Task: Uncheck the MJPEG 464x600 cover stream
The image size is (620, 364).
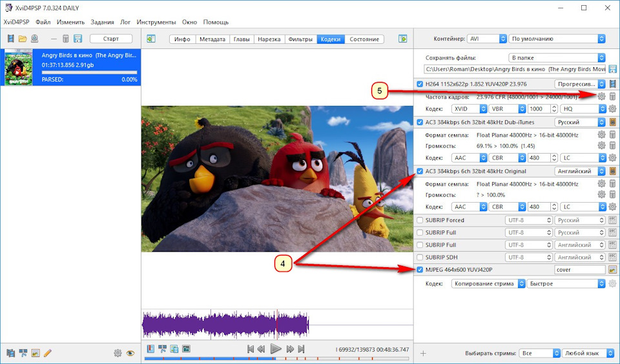Action: point(420,270)
